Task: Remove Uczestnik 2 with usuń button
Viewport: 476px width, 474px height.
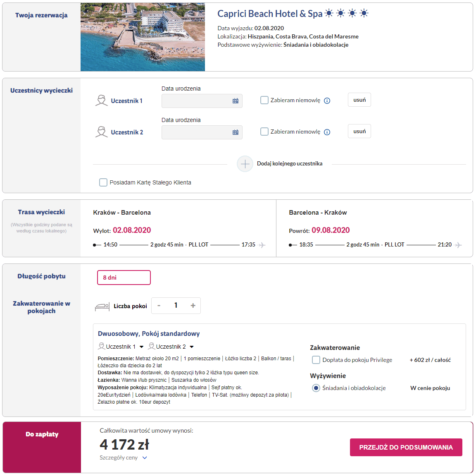Action: pos(359,131)
